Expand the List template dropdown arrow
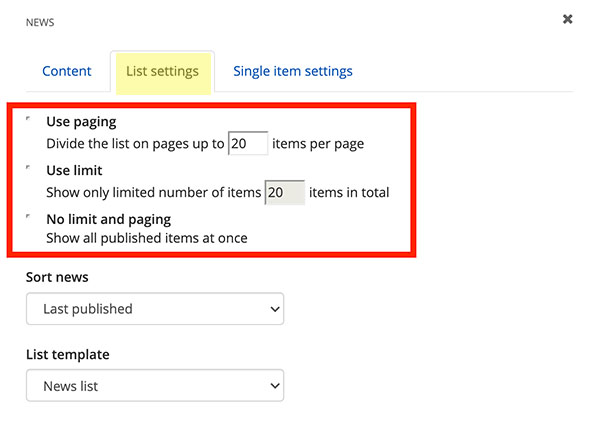The height and width of the screenshot is (439, 600). point(275,386)
